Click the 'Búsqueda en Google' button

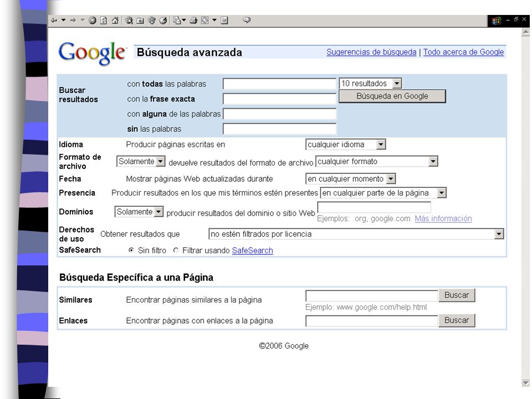[392, 96]
